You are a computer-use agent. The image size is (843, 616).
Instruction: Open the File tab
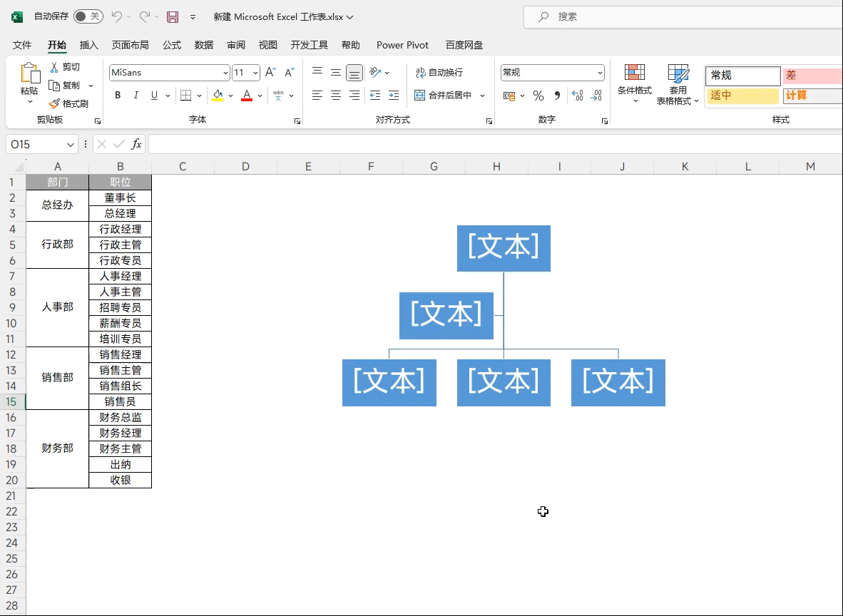(22, 45)
